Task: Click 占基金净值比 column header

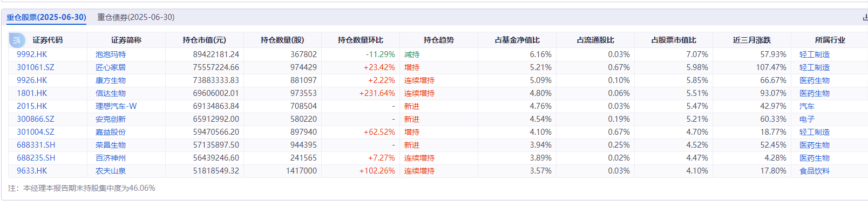Action: tap(517, 40)
